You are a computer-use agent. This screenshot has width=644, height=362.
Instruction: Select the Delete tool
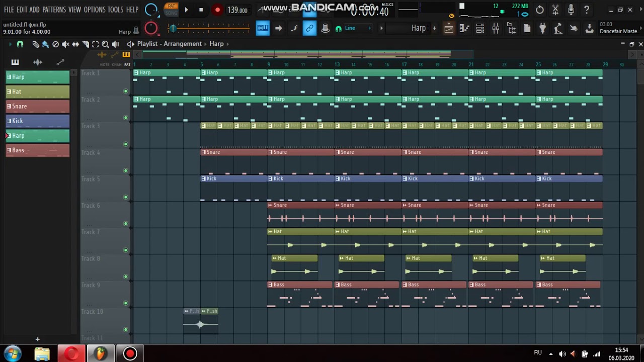click(55, 44)
